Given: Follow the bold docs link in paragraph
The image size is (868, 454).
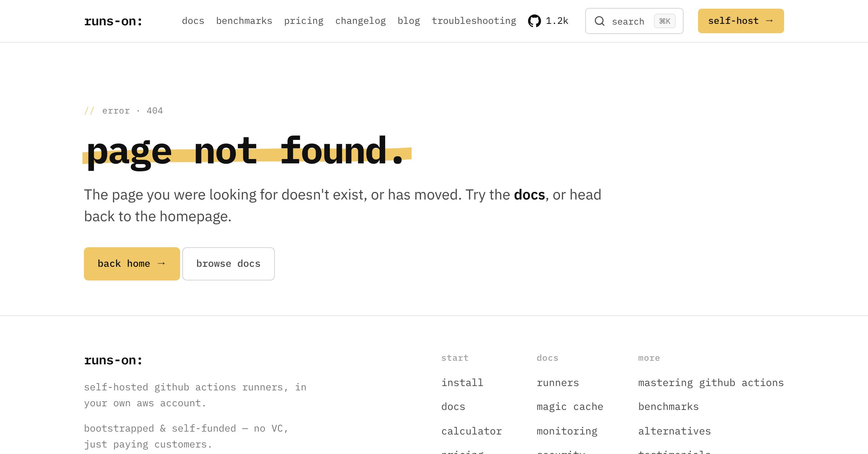Looking at the screenshot, I should 529,195.
